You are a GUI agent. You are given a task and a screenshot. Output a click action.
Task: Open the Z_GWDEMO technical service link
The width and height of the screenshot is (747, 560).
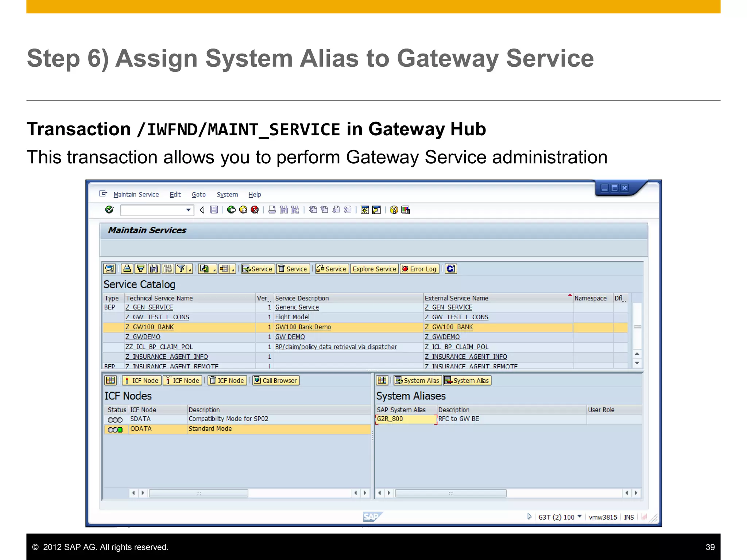point(143,337)
